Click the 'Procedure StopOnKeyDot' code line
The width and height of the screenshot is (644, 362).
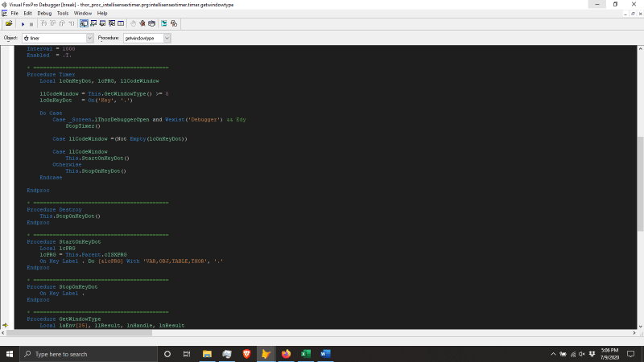point(62,287)
